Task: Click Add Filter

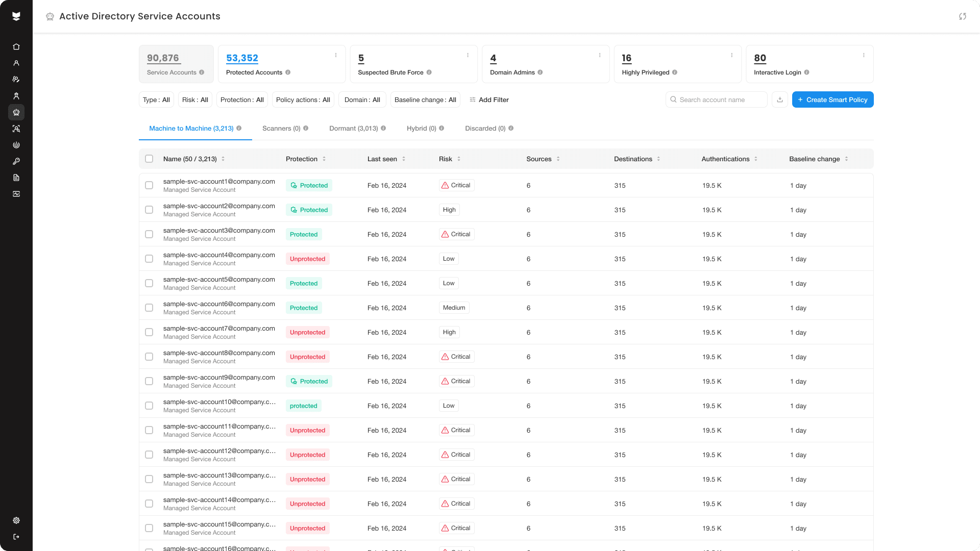Action: click(x=489, y=99)
